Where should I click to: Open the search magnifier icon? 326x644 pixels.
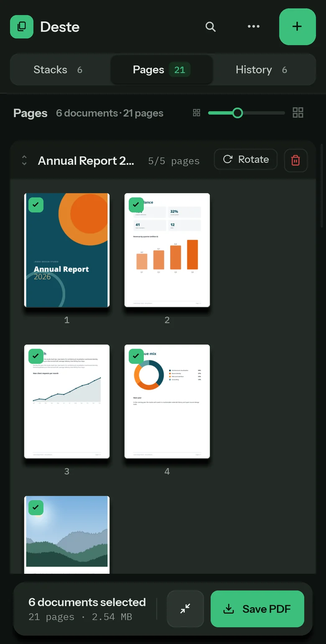click(211, 27)
